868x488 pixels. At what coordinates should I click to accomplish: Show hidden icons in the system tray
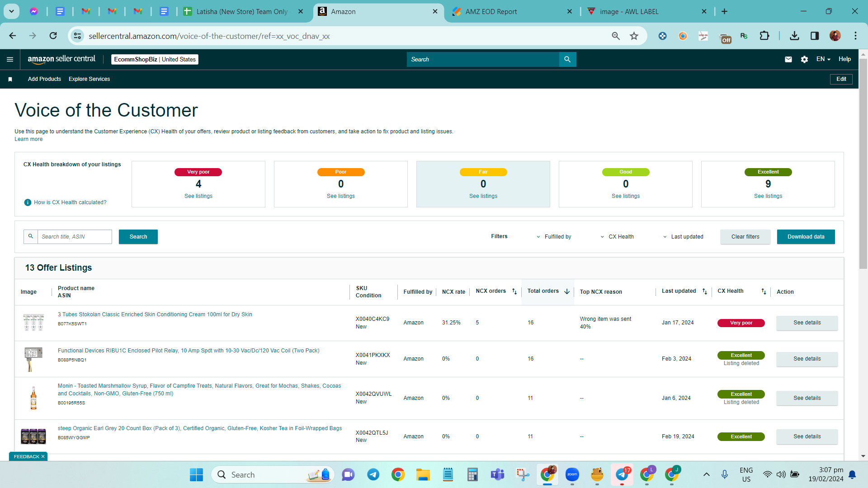706,474
